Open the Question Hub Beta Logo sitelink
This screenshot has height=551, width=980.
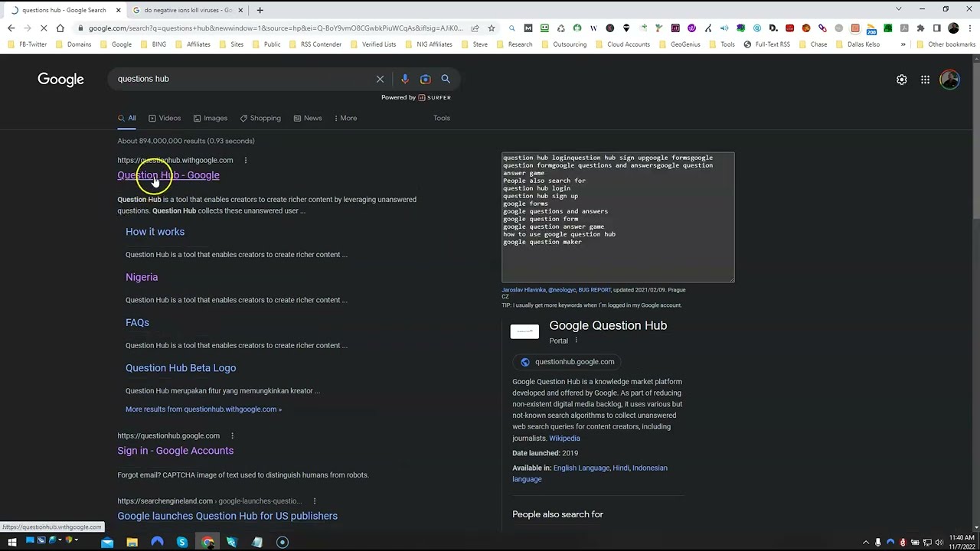[181, 368]
